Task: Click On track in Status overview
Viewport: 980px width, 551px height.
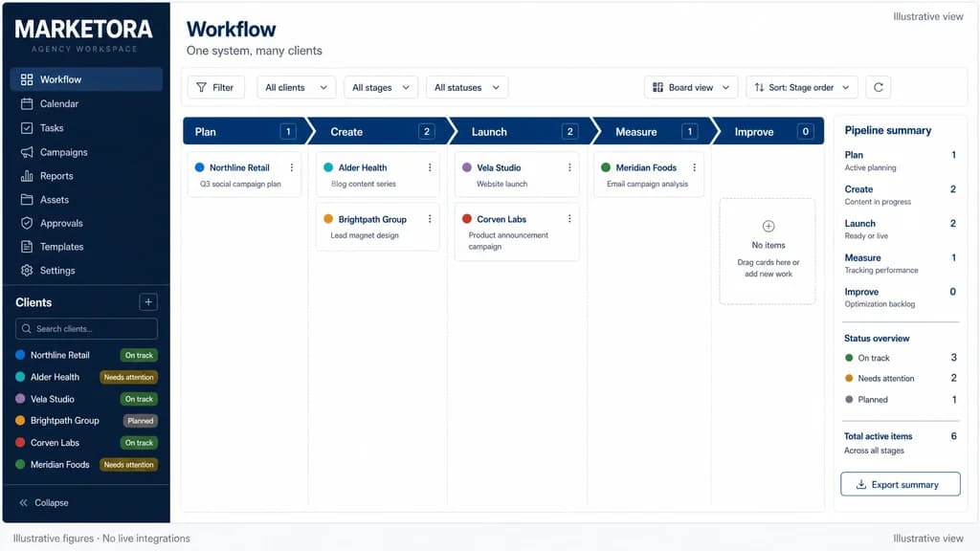Action: tap(900, 358)
